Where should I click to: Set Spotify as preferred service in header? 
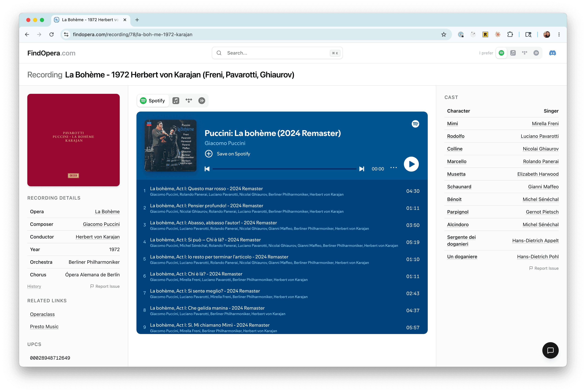(501, 53)
